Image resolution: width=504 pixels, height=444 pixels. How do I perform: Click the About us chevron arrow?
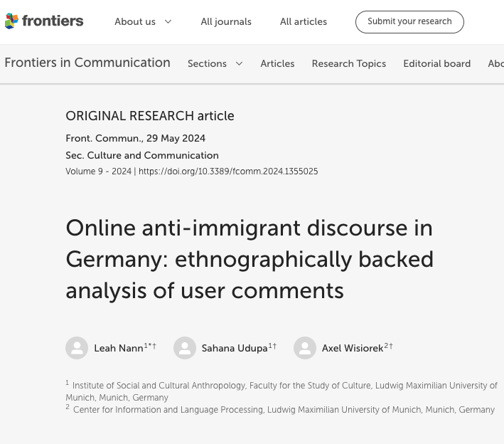[x=168, y=21]
